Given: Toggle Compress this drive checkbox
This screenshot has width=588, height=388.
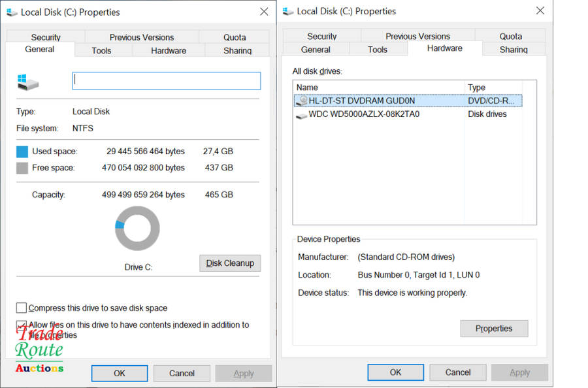Looking at the screenshot, I should [x=22, y=308].
